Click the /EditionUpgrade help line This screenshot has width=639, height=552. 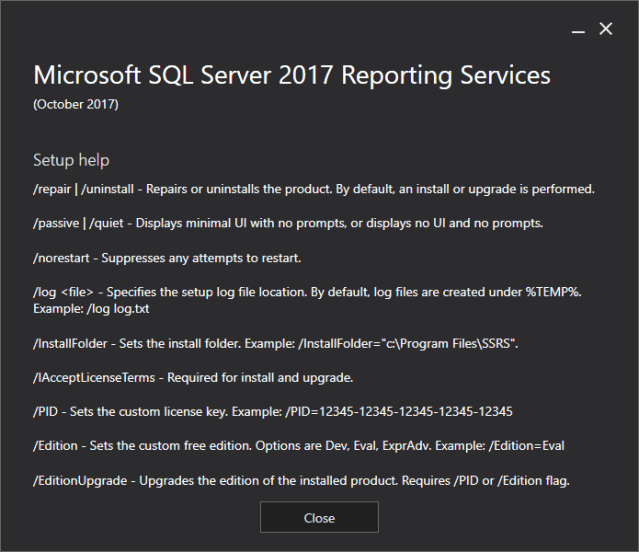(301, 481)
